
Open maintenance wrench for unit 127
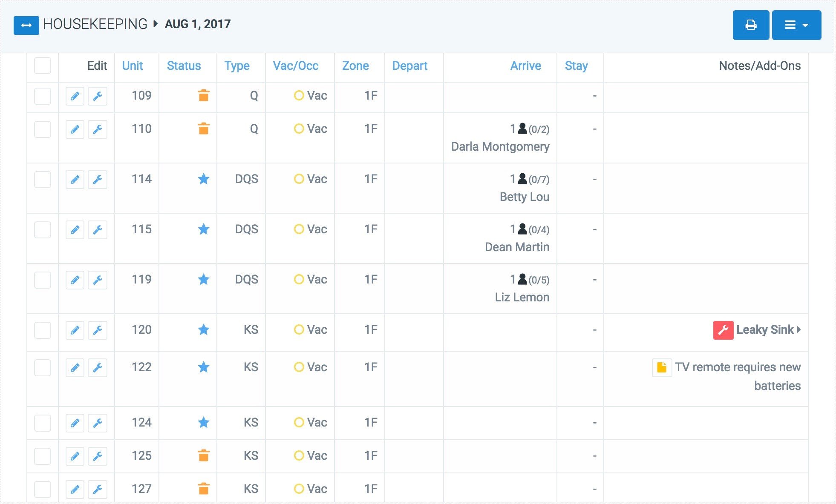pos(98,489)
